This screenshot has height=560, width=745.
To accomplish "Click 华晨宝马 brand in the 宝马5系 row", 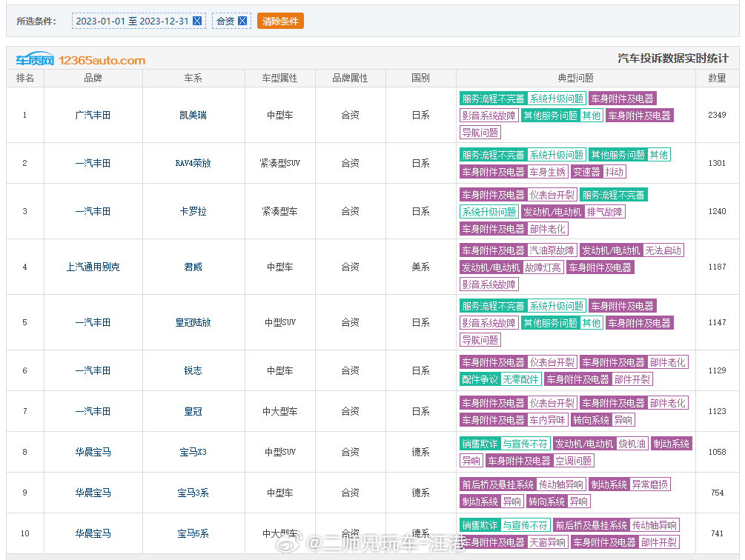I will tap(93, 533).
